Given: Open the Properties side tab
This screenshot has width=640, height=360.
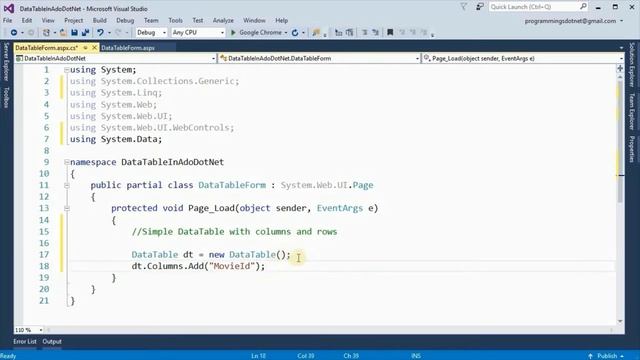Looking at the screenshot, I should tap(632, 149).
